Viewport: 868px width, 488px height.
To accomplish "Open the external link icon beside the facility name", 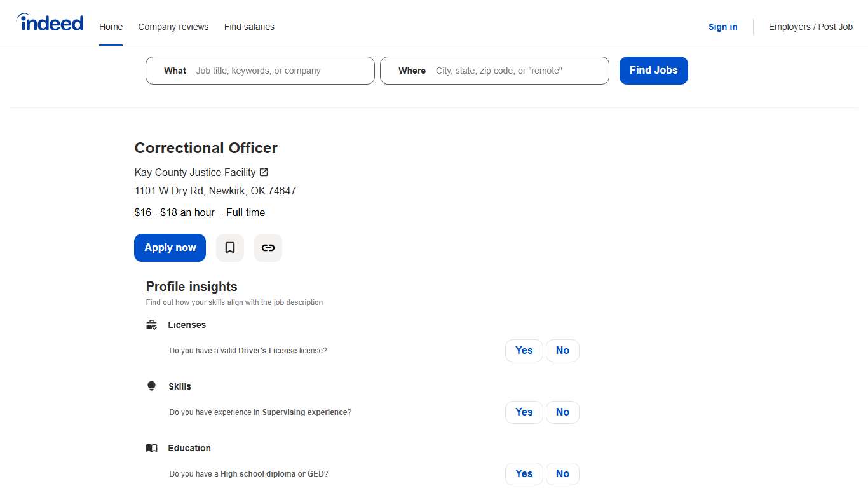I will pos(263,172).
